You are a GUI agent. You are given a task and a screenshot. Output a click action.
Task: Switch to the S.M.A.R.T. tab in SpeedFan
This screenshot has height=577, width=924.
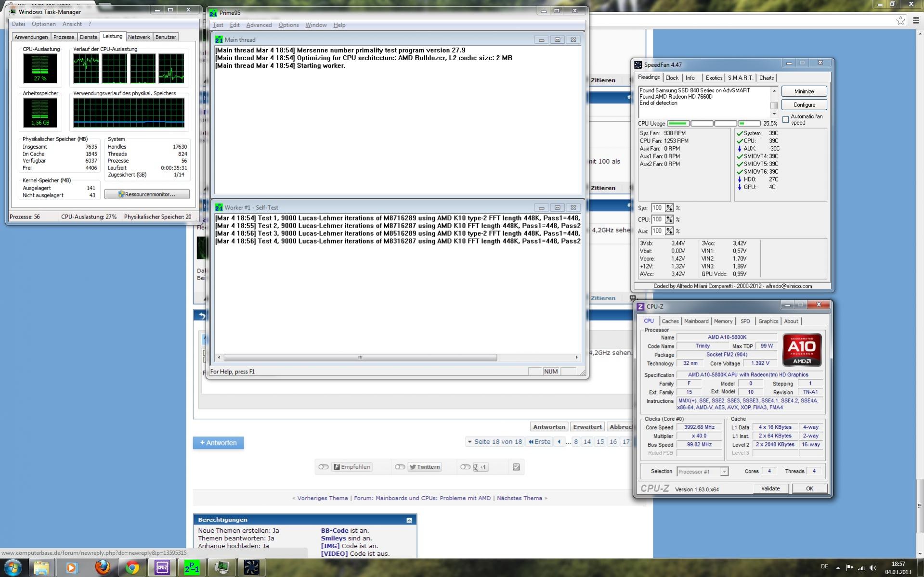[741, 78]
